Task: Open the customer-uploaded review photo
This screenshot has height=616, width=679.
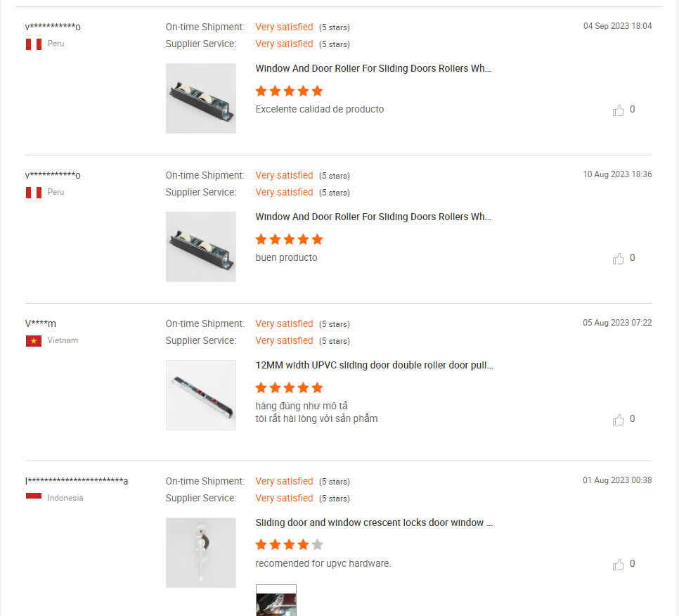Action: [x=276, y=601]
